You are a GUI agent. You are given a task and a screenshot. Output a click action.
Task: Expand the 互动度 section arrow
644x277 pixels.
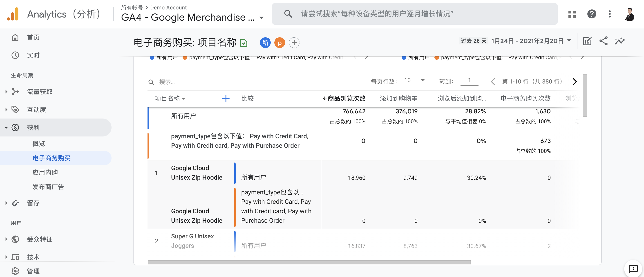6,110
